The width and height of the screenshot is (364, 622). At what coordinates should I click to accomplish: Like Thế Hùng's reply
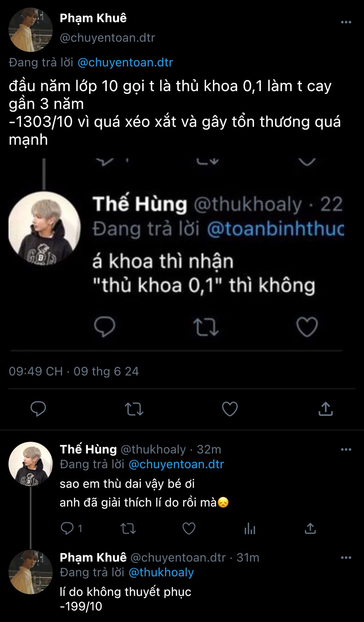click(189, 528)
